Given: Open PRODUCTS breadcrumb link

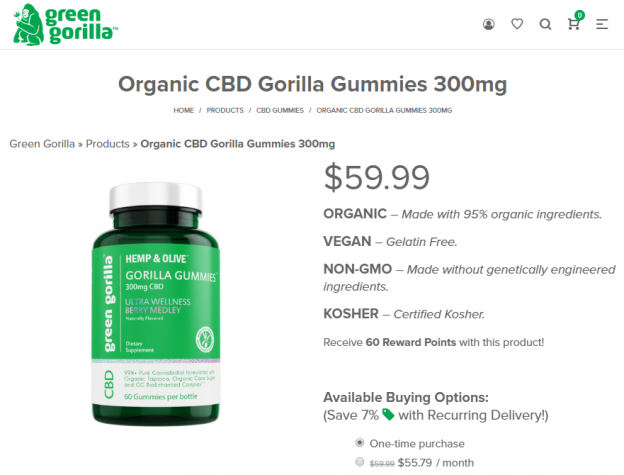Looking at the screenshot, I should click(225, 110).
